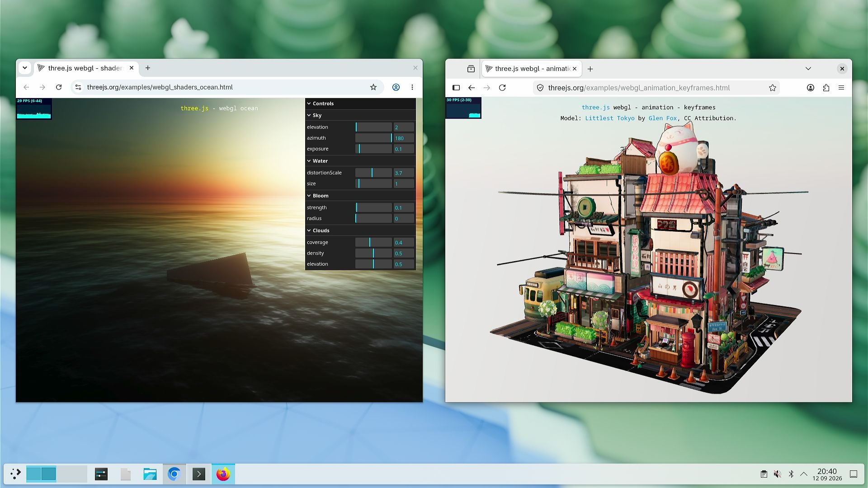Select the three.js webgl shader tab
Viewport: 868px width, 488px height.
[86, 68]
